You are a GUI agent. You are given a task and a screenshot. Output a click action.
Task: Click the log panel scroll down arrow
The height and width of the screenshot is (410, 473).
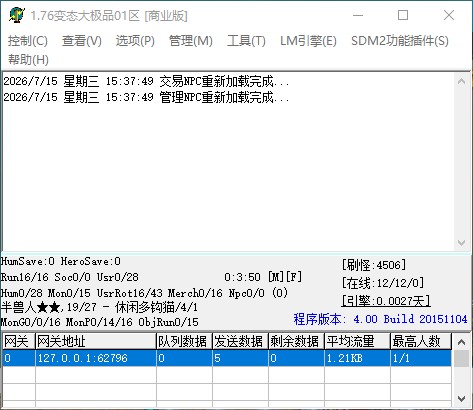[461, 243]
